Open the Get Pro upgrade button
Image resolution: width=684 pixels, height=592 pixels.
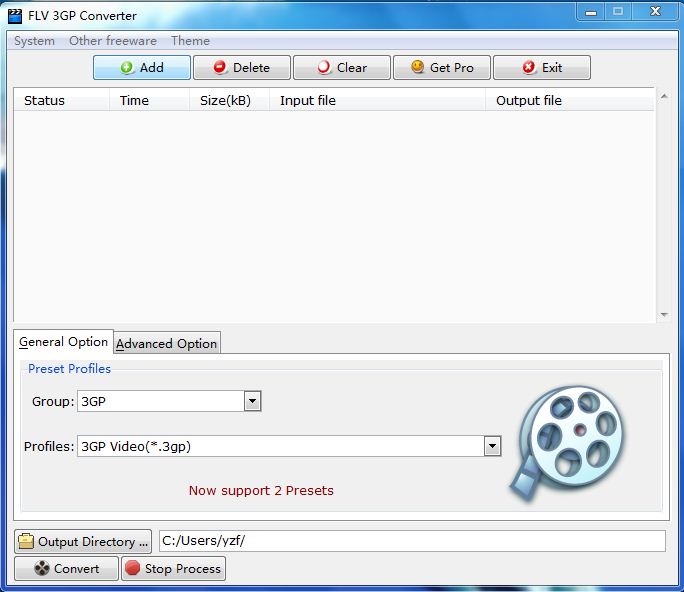442,68
